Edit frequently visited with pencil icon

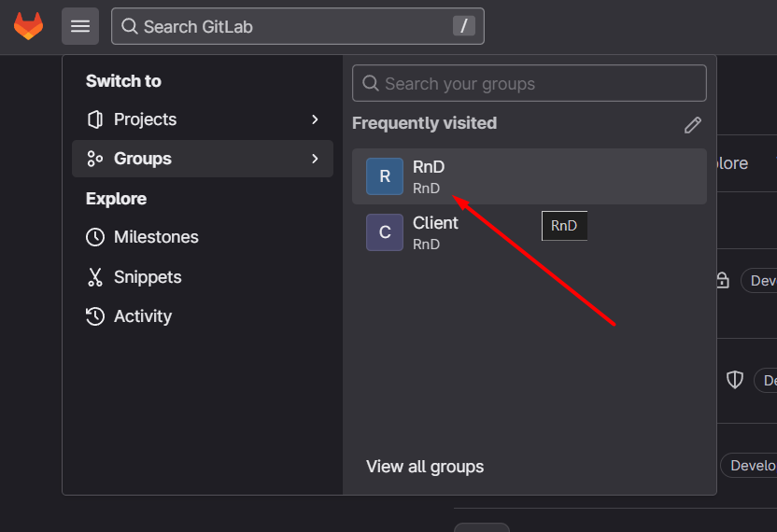[693, 125]
